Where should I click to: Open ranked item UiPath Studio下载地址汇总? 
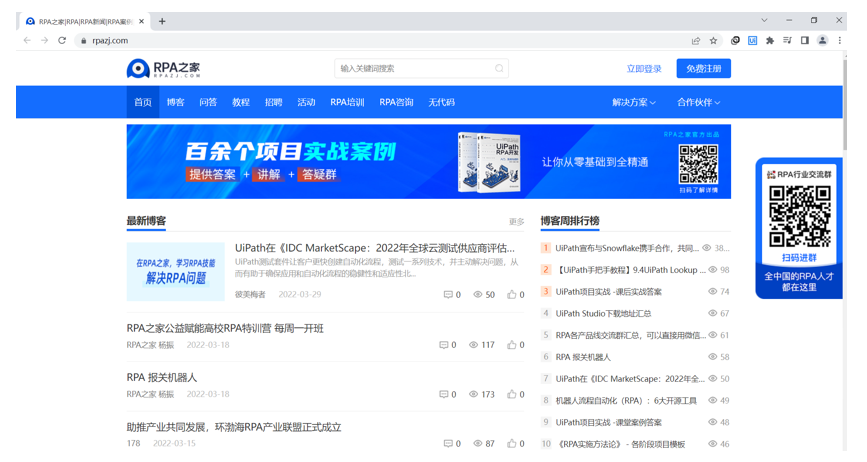tap(603, 313)
